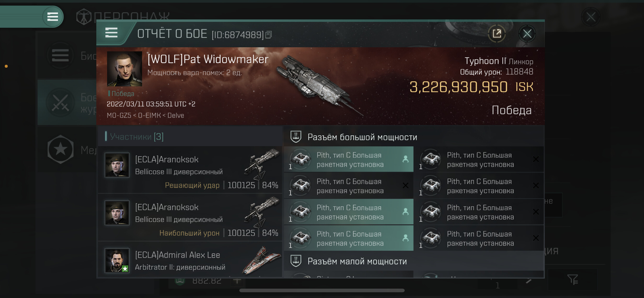This screenshot has width=644, height=298.
Task: Expand the Participants [3] list header
Action: [x=137, y=137]
